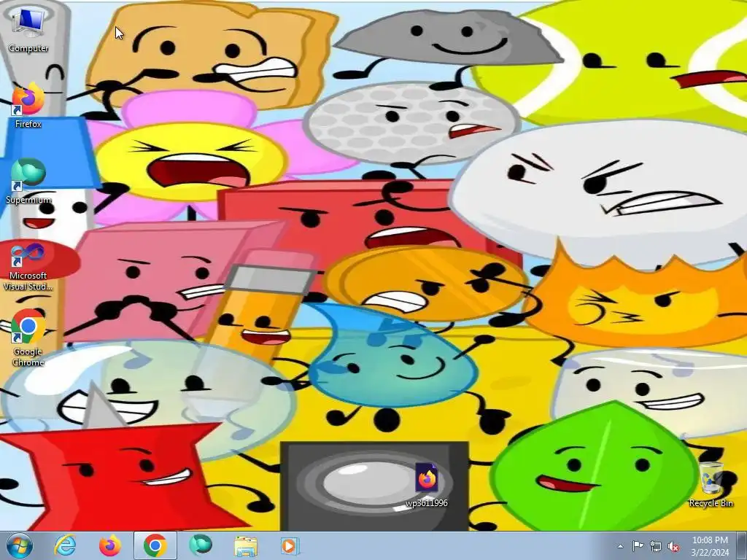The image size is (747, 560).
Task: Select the Firefox desktop shortcut
Action: click(x=28, y=106)
